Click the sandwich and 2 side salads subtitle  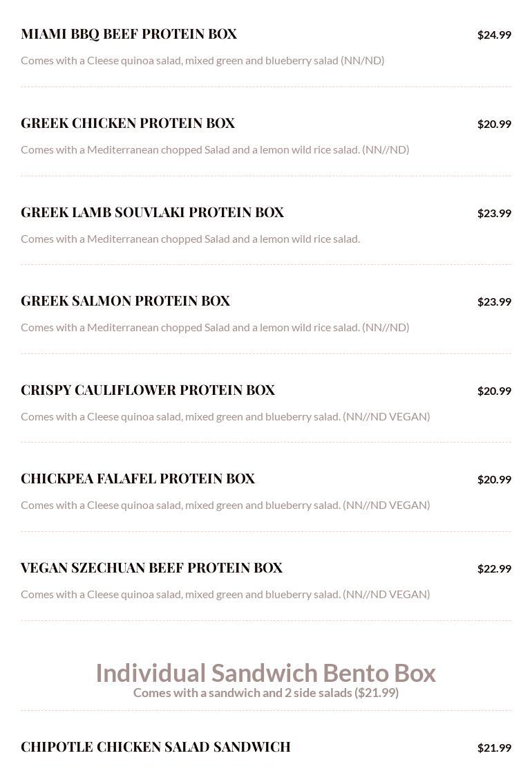[265, 693]
